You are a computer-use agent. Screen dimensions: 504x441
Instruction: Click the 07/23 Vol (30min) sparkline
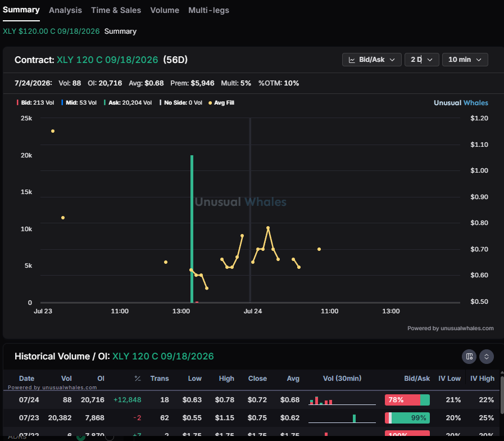pyautogui.click(x=342, y=418)
